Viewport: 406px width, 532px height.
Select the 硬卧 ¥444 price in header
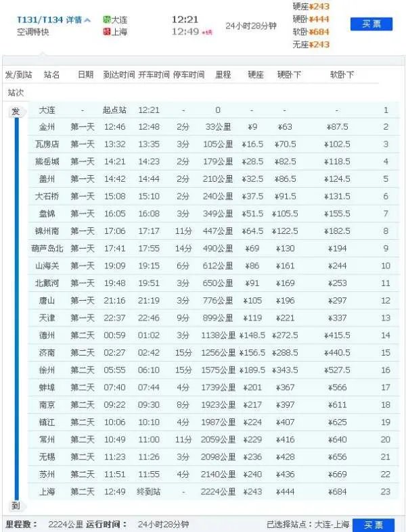pyautogui.click(x=311, y=19)
